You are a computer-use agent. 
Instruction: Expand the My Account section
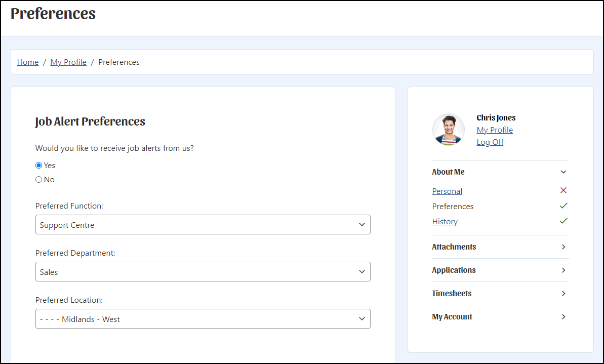(x=563, y=316)
